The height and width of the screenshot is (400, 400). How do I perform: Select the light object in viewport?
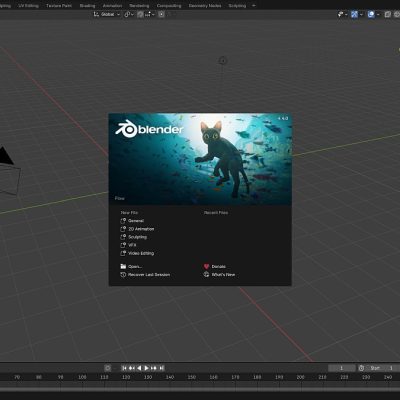point(223,61)
